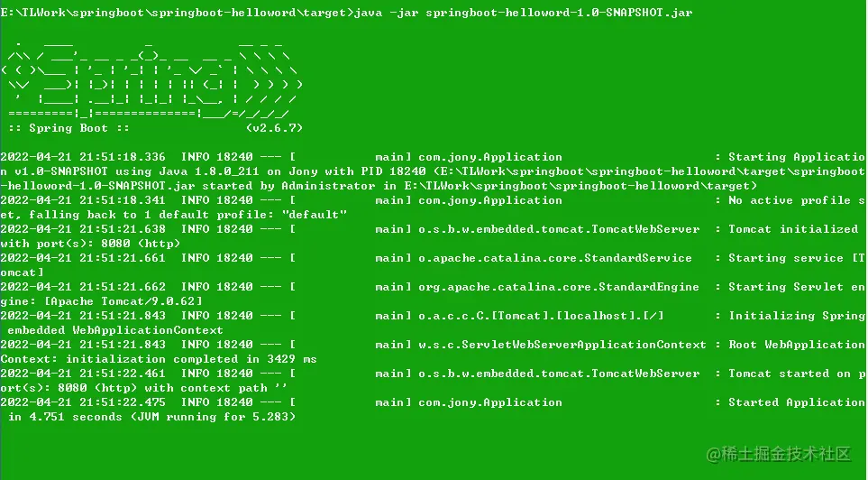Image resolution: width=868 pixels, height=480 pixels.
Task: Click the timestamp '2022-04-21 21:51:21.638'
Action: (83, 229)
